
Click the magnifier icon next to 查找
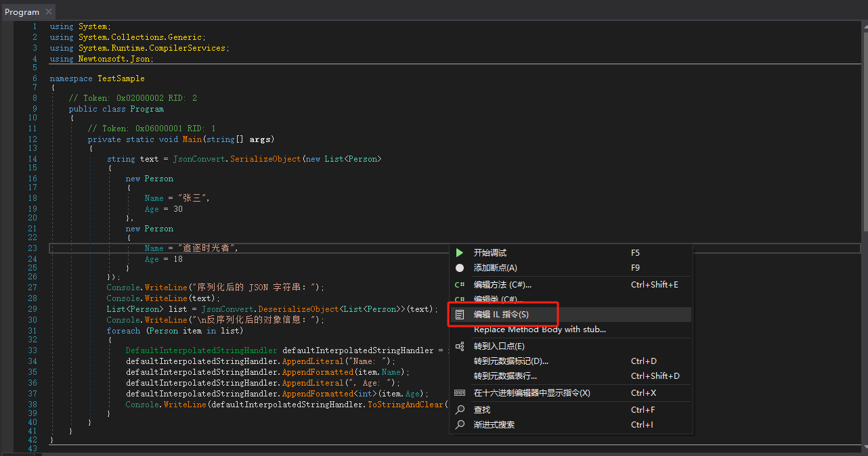460,410
